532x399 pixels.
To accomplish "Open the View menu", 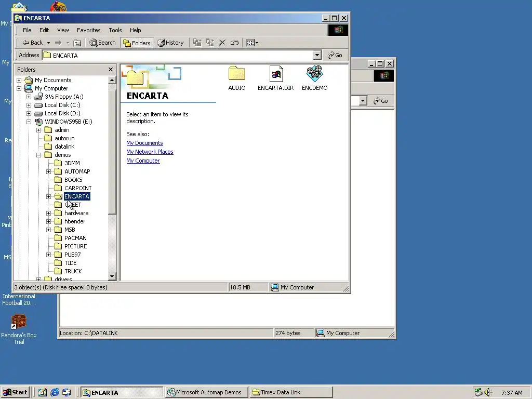I will tap(63, 30).
